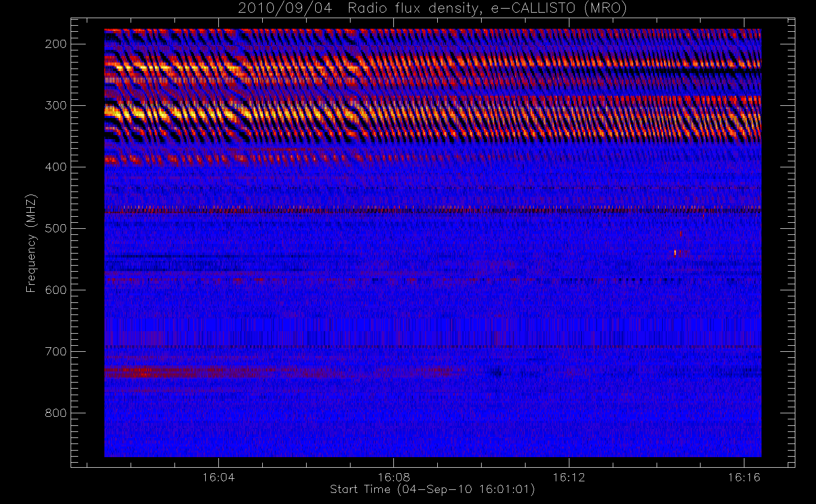The height and width of the screenshot is (504, 816).
Task: Click the 'Frequency (MHz)' axis label
Action: 31,243
